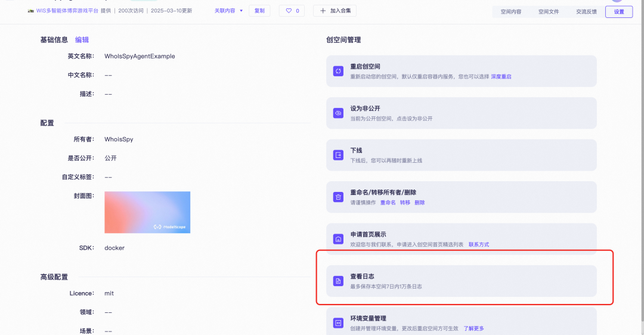Click the 加入合集 button

(x=335, y=11)
